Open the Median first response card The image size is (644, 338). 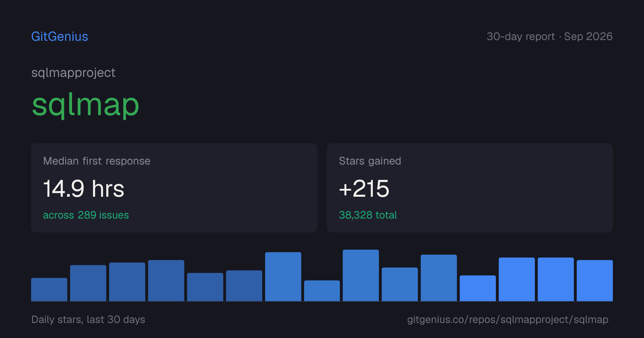pyautogui.click(x=174, y=188)
